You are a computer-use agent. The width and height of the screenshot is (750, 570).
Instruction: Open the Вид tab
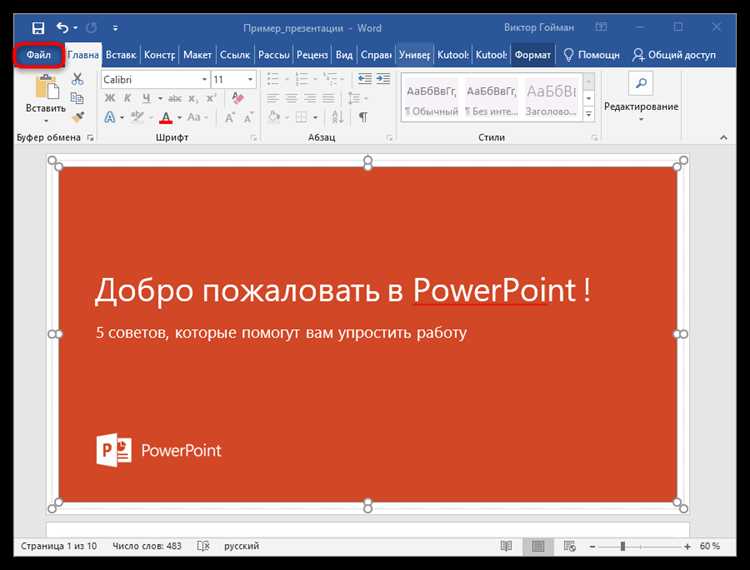point(344,55)
